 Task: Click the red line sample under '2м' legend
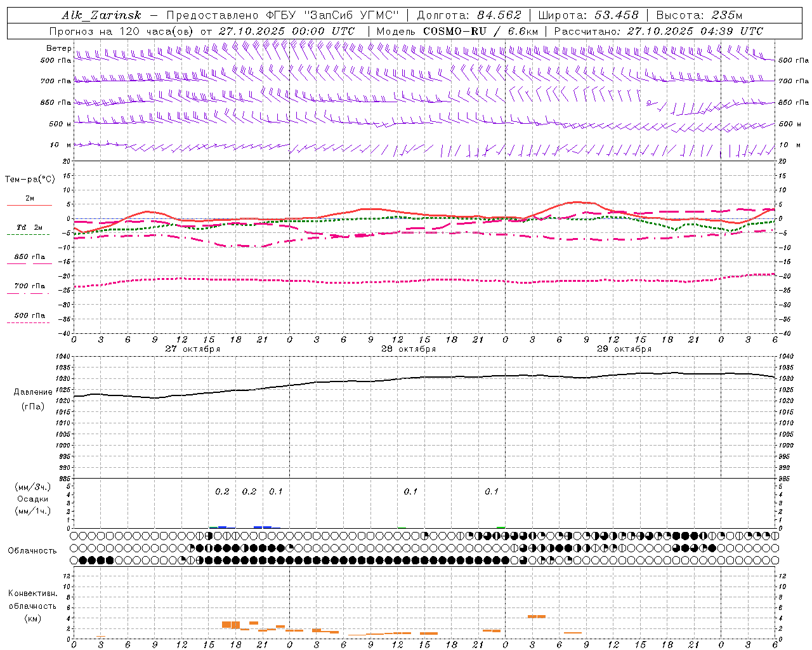pos(29,206)
